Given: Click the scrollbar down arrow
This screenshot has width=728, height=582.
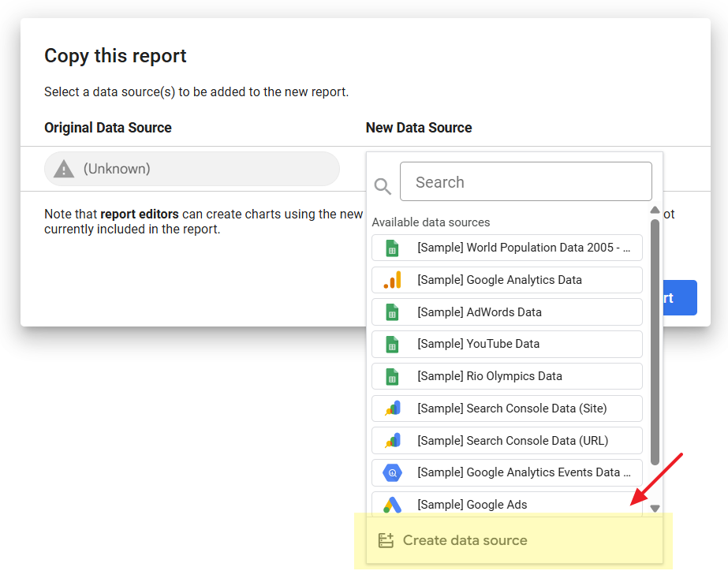Looking at the screenshot, I should 655,509.
